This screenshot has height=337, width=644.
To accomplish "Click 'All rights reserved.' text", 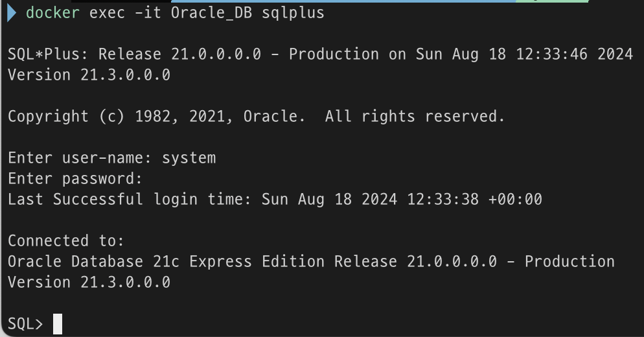I will click(415, 117).
